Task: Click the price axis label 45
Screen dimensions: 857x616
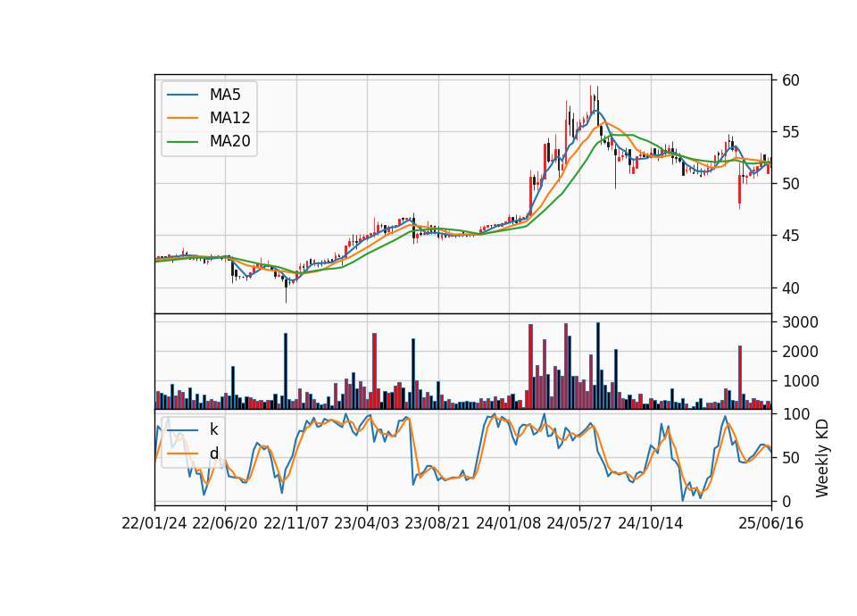Action: pyautogui.click(x=790, y=236)
